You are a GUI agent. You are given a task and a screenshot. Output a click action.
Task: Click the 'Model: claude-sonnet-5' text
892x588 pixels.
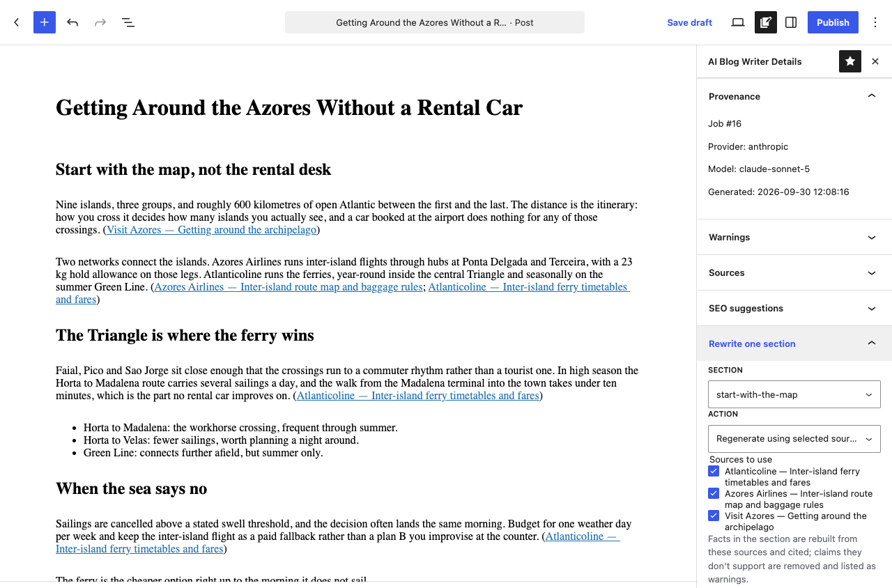point(759,169)
